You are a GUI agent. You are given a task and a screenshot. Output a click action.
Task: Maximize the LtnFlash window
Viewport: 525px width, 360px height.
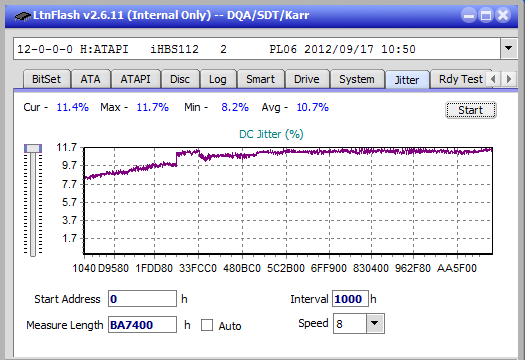click(486, 15)
